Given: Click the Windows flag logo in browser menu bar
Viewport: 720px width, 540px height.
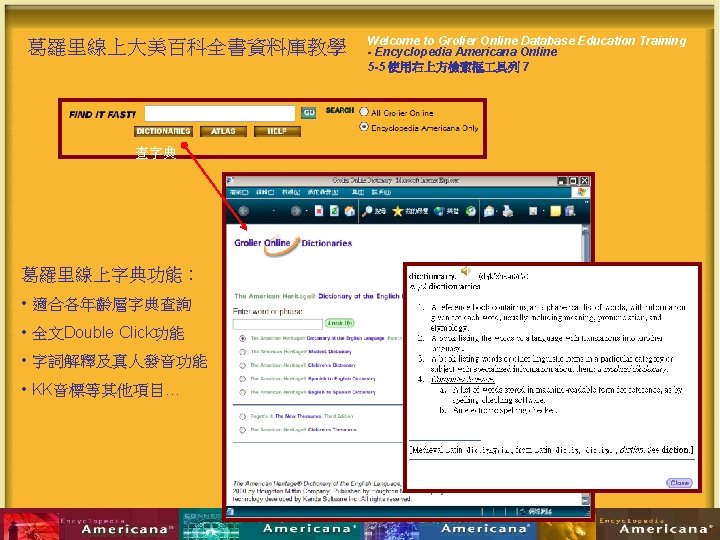Looking at the screenshot, I should click(x=581, y=192).
